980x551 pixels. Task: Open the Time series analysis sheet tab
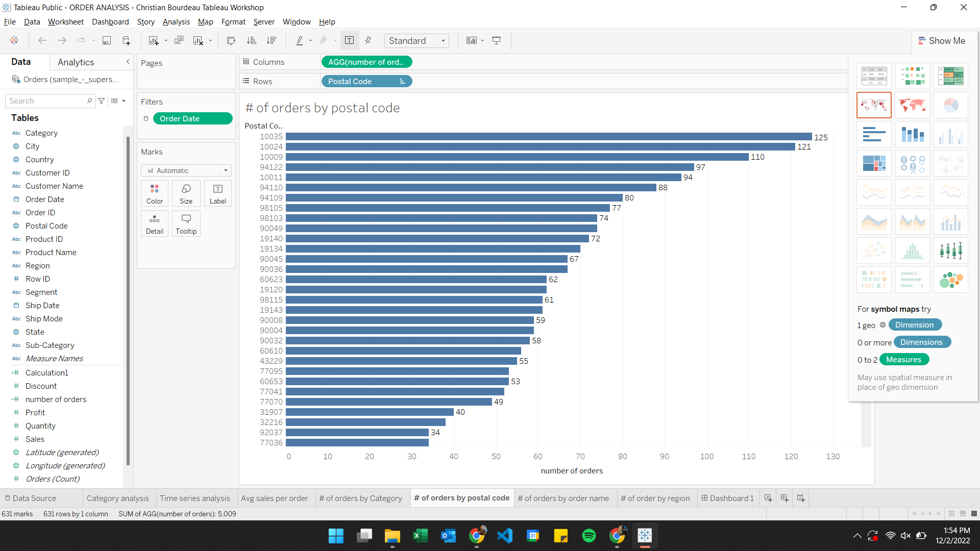[x=195, y=498]
